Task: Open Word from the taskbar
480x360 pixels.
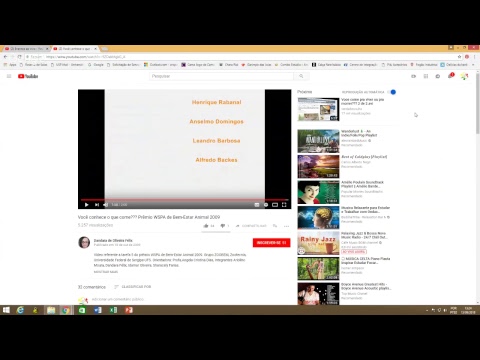Action: point(98,310)
